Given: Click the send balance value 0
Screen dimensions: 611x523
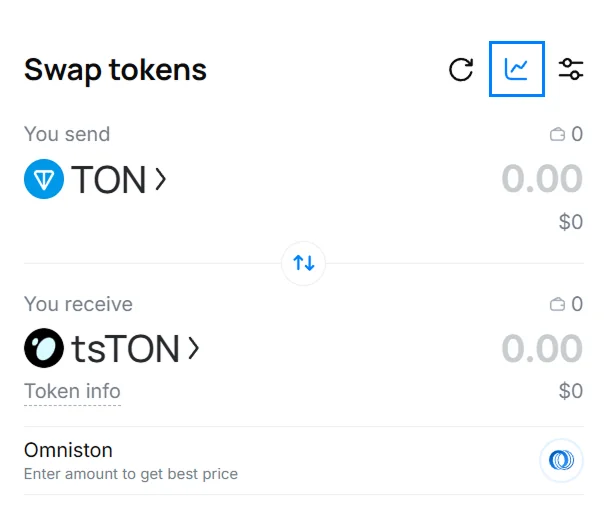Looking at the screenshot, I should click(x=577, y=134).
